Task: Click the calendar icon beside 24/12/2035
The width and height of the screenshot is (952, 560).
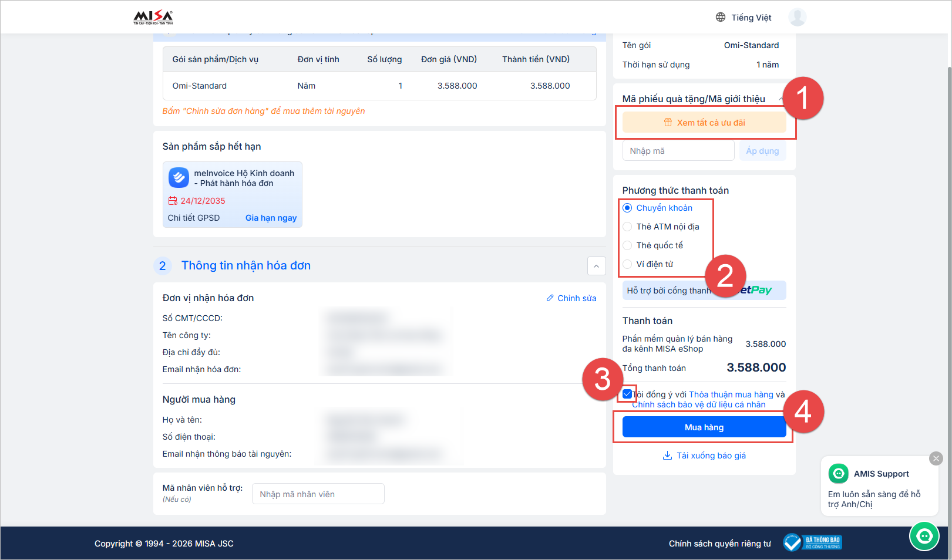Action: [x=173, y=201]
